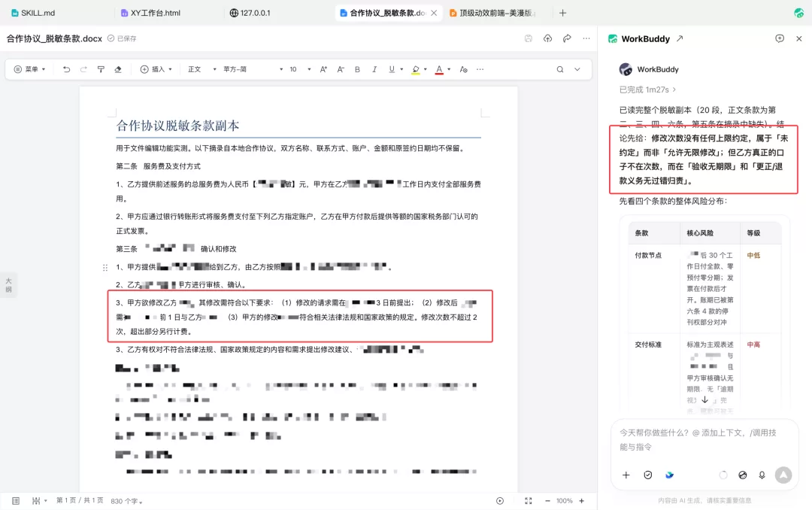812x510 pixels.
Task: Expand the 已完成 1m27s details
Action: click(x=647, y=90)
